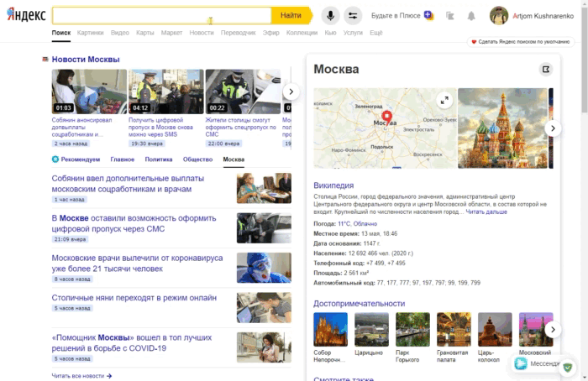Open the Достопримечательности heading
This screenshot has height=381, width=588.
[360, 304]
